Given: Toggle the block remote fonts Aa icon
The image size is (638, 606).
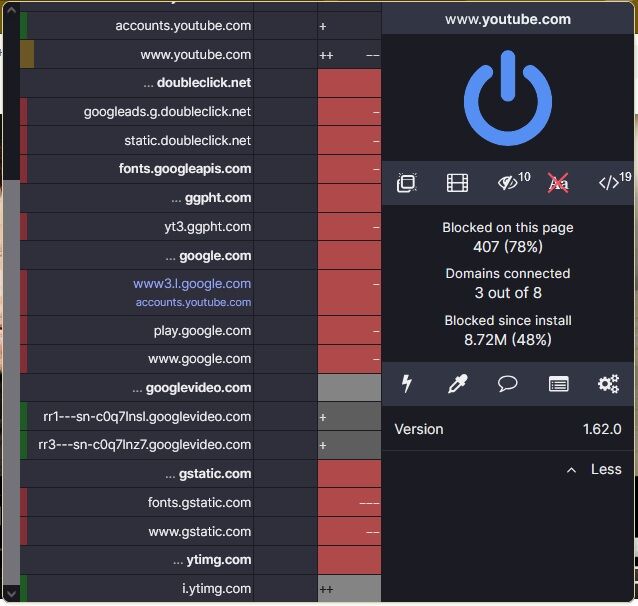Looking at the screenshot, I should [x=558, y=183].
